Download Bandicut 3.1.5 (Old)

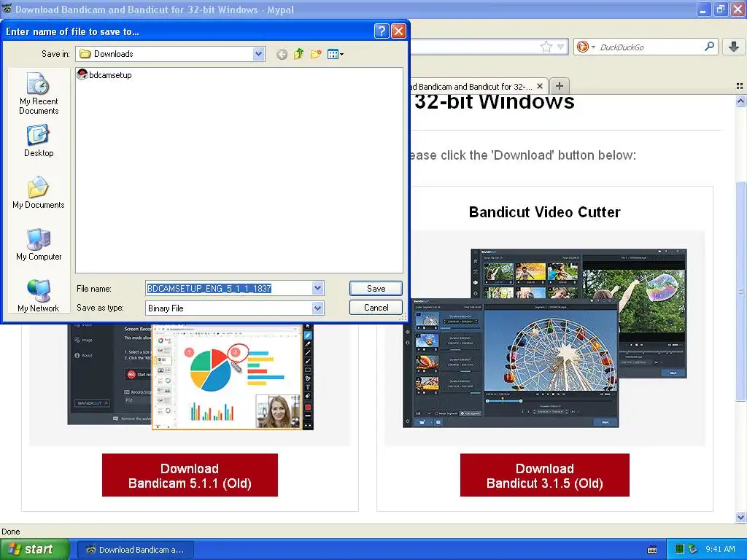pos(544,475)
